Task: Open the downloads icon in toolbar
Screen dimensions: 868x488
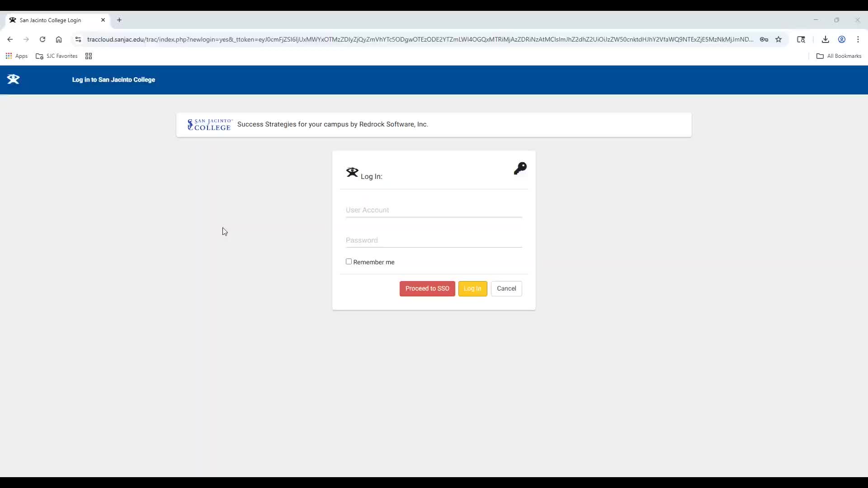Action: coord(826,39)
